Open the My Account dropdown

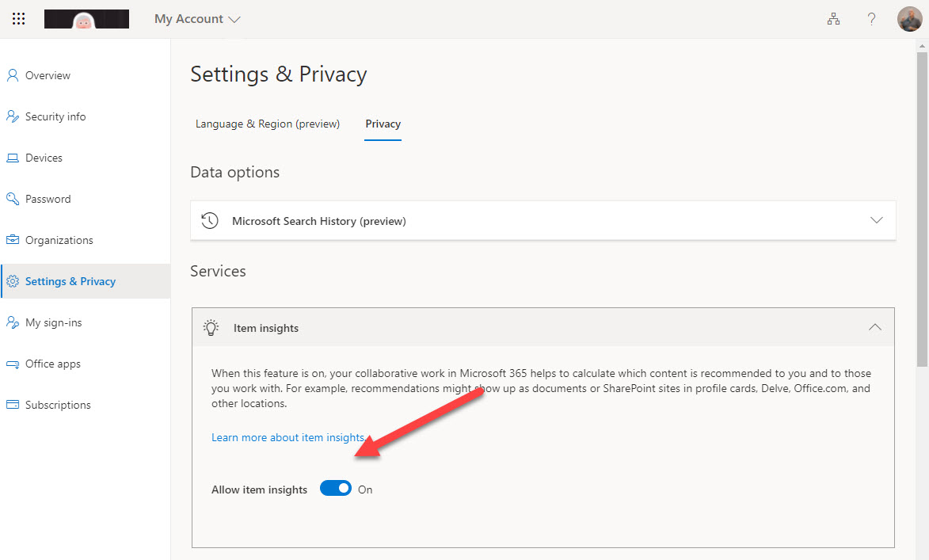click(x=197, y=19)
